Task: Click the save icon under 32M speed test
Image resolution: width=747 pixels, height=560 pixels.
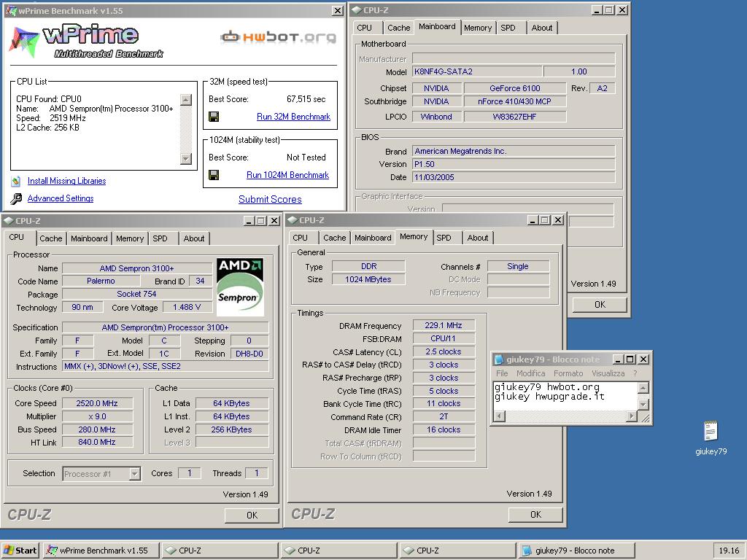Action: click(x=214, y=117)
